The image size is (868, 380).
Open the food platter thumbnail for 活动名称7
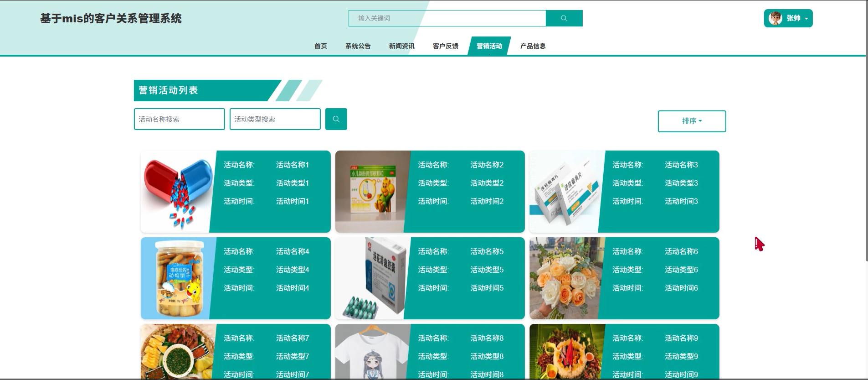[x=178, y=351]
